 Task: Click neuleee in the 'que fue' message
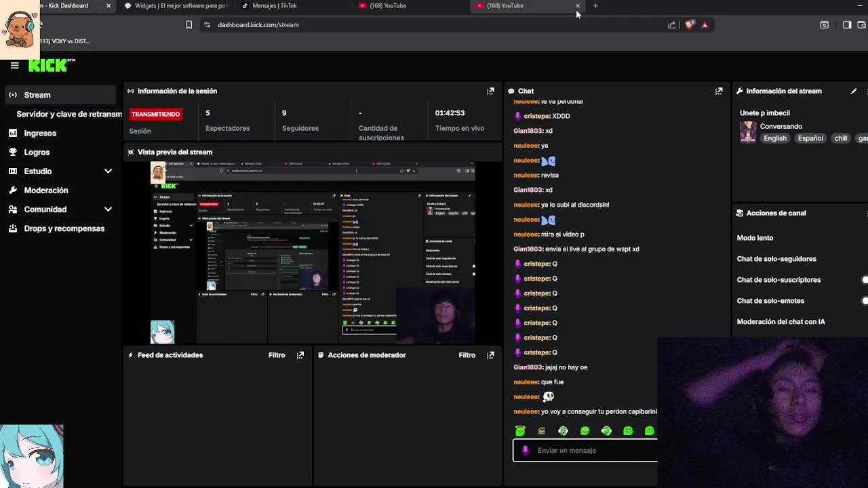526,382
